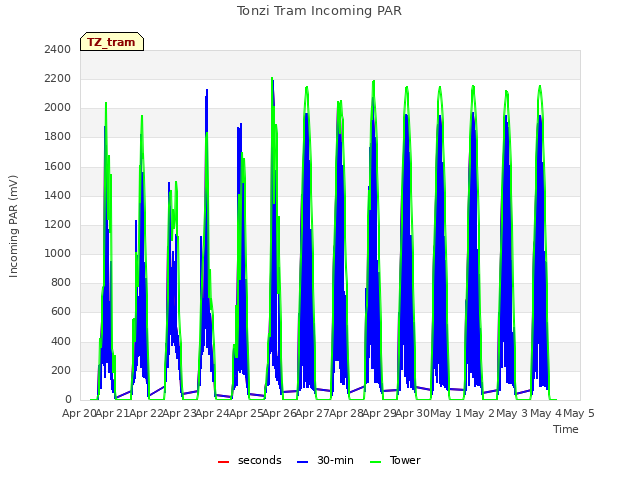Click the May 5 x-axis date label
Viewport: 640px width, 480px height.
coord(579,413)
